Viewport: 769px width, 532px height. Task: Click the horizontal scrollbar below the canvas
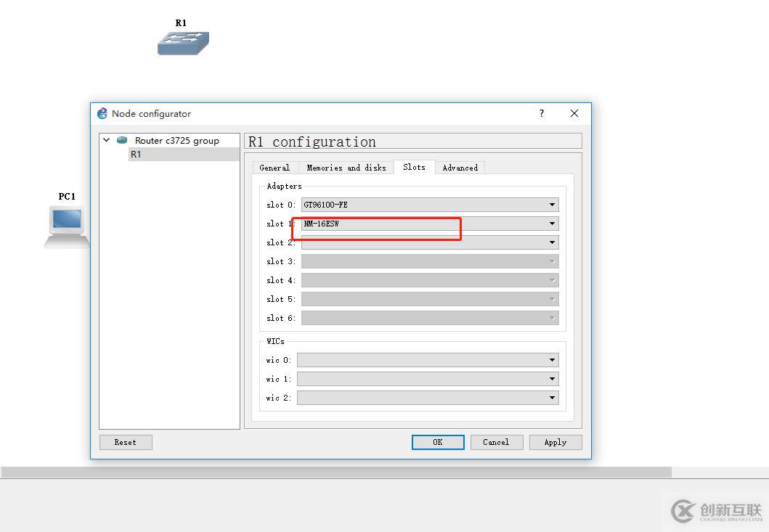point(336,472)
